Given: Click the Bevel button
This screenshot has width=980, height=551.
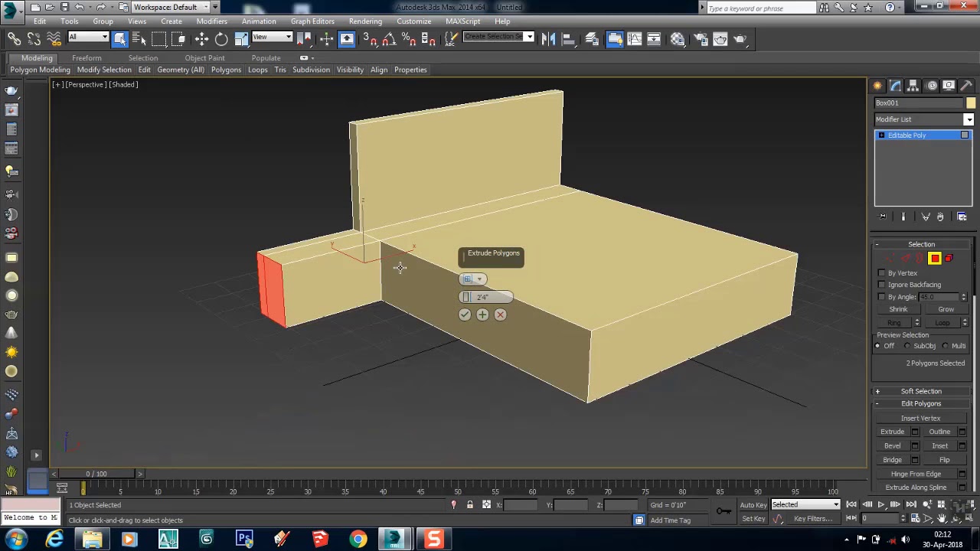Looking at the screenshot, I should tap(892, 446).
